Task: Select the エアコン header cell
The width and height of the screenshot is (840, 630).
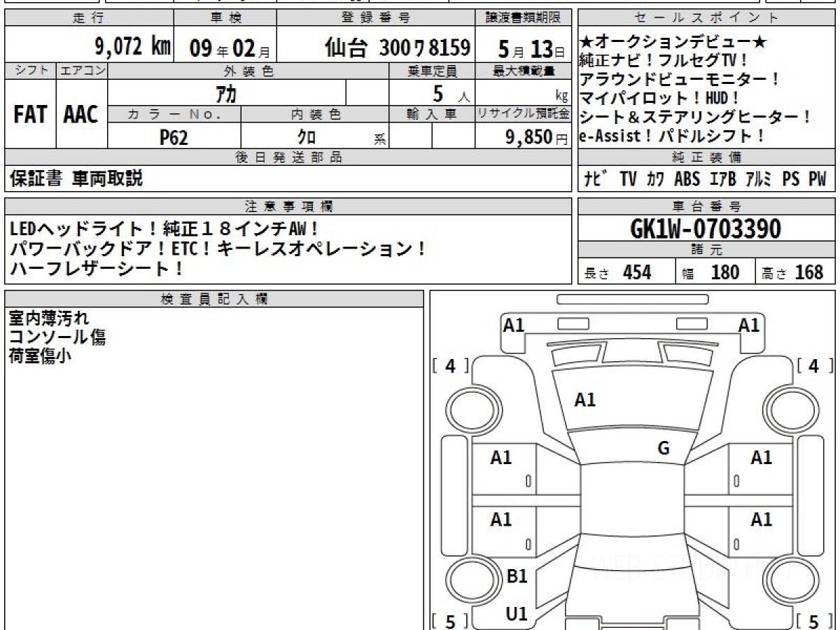Action: (82, 71)
